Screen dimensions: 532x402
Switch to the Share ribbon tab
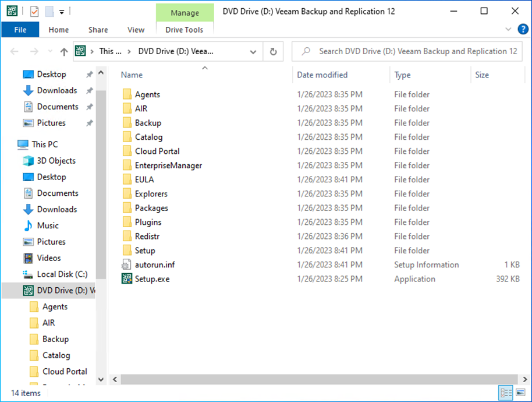98,30
